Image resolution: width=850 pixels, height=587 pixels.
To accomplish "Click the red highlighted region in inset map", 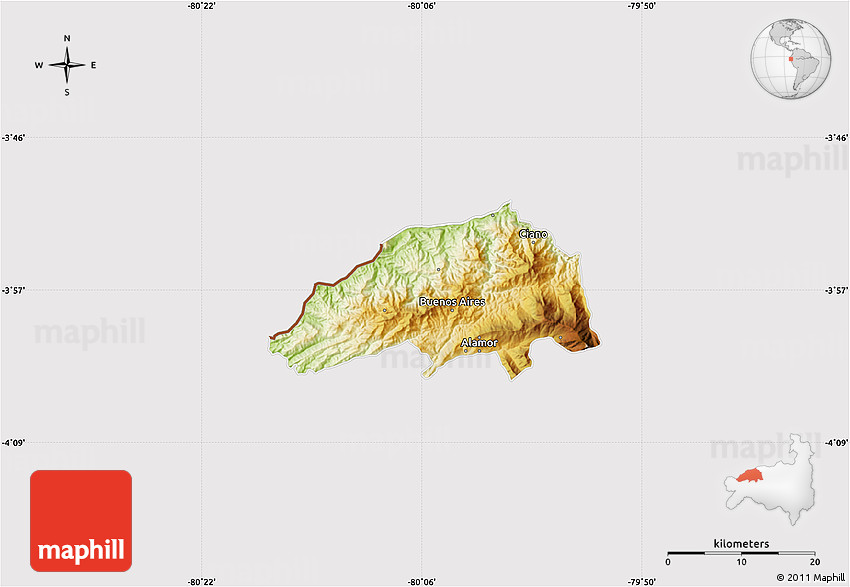I will tap(750, 475).
